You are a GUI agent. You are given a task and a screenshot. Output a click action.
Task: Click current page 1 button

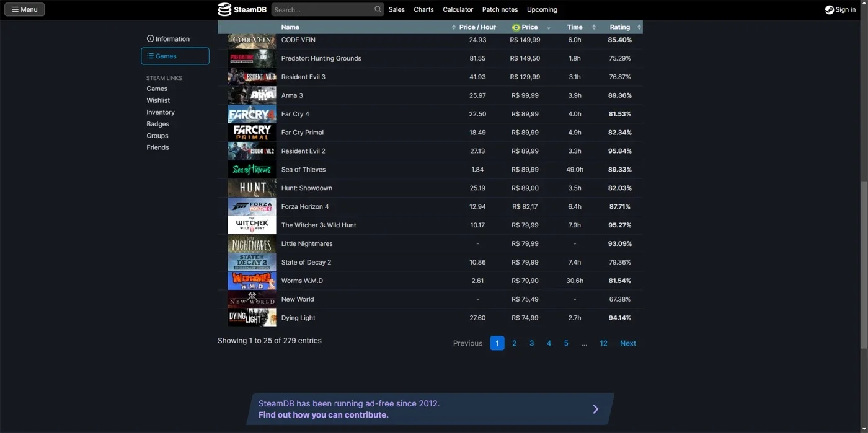click(x=497, y=343)
